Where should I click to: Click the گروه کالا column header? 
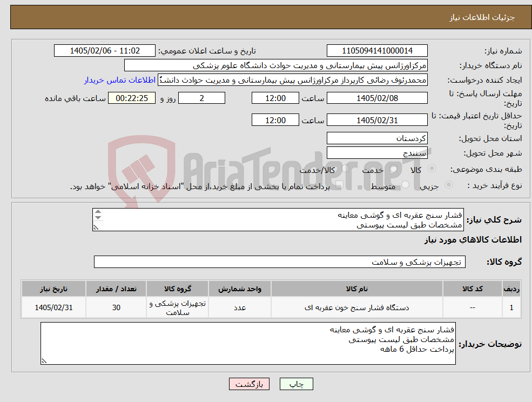(x=178, y=289)
